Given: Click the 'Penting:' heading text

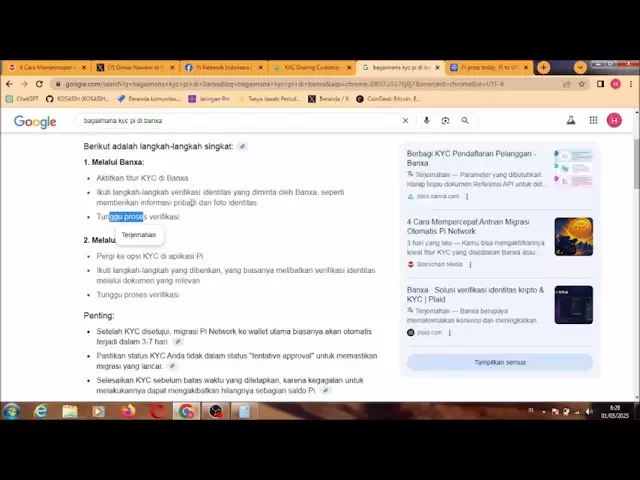Looking at the screenshot, I should (99, 316).
